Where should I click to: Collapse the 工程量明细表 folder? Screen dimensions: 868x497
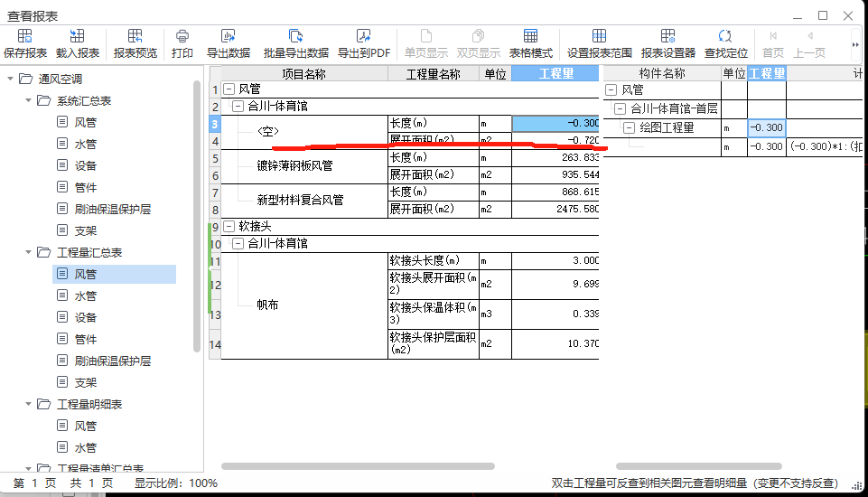tap(28, 404)
